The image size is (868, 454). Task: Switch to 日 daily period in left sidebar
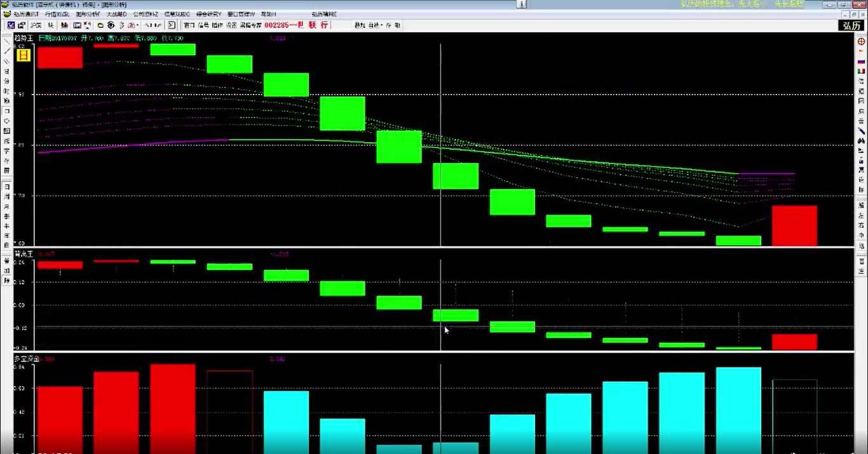click(x=7, y=187)
